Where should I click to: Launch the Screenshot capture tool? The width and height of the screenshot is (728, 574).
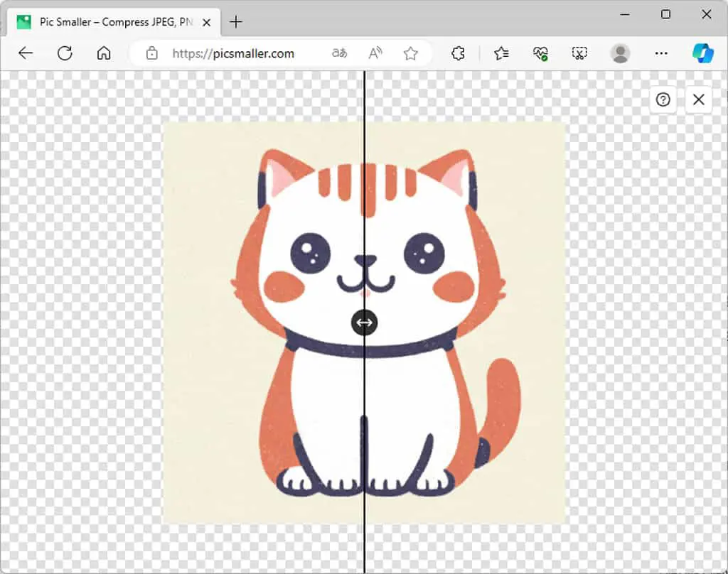[x=579, y=53]
